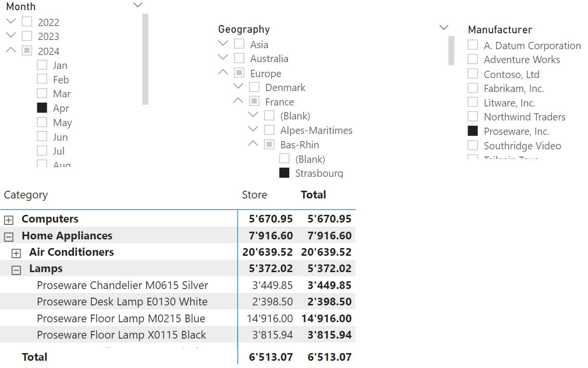Check the Jan month checkbox
588x368 pixels.
[42, 65]
